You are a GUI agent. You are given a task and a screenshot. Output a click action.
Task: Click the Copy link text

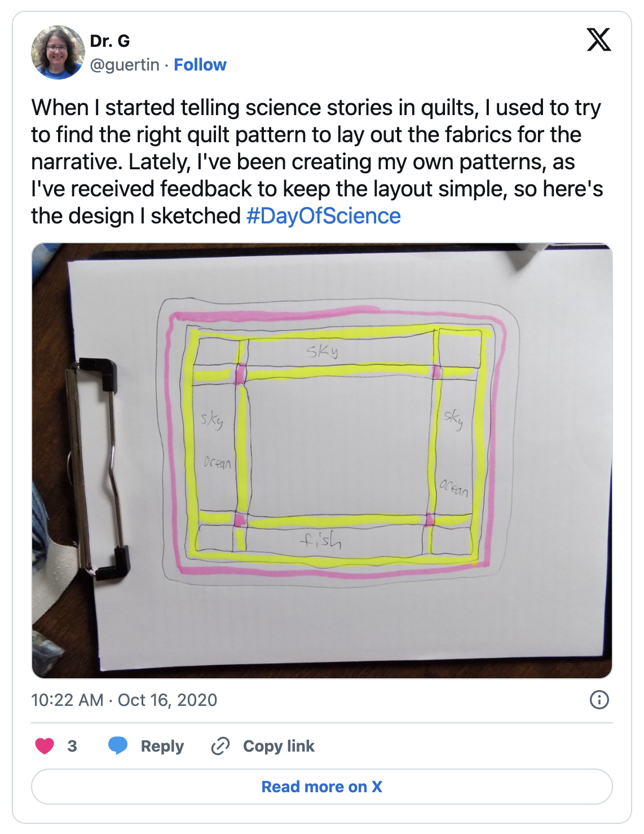[279, 746]
